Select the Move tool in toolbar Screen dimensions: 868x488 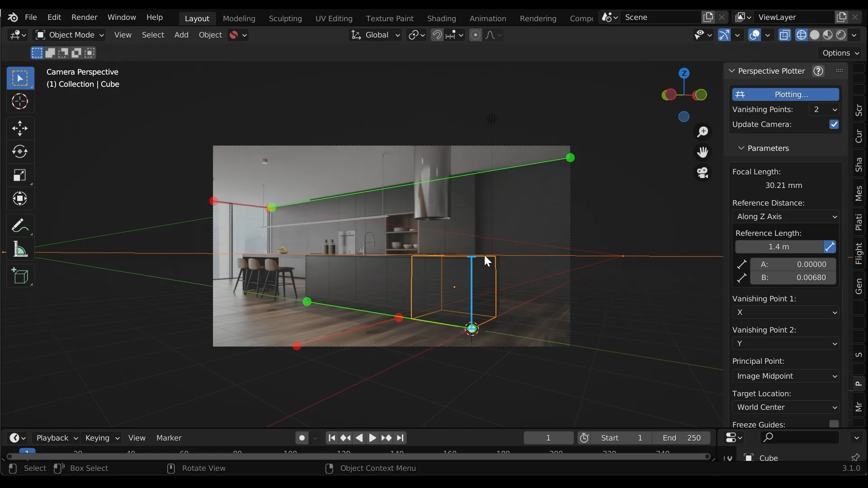click(x=20, y=127)
